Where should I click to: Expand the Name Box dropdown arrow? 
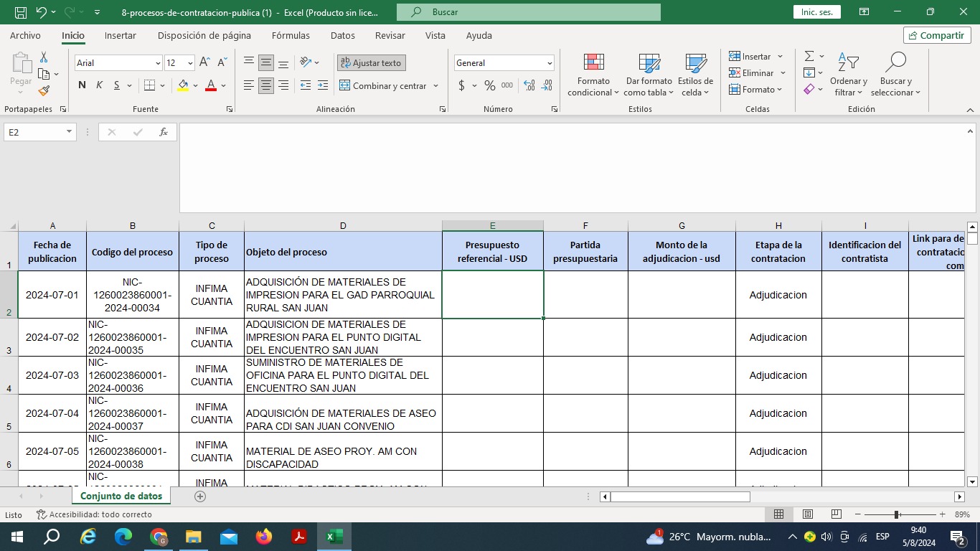click(70, 132)
